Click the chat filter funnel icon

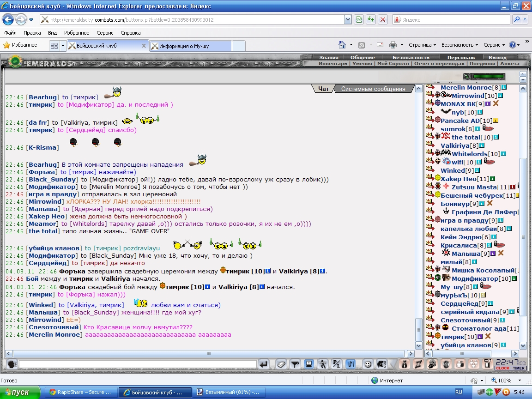[x=295, y=365]
